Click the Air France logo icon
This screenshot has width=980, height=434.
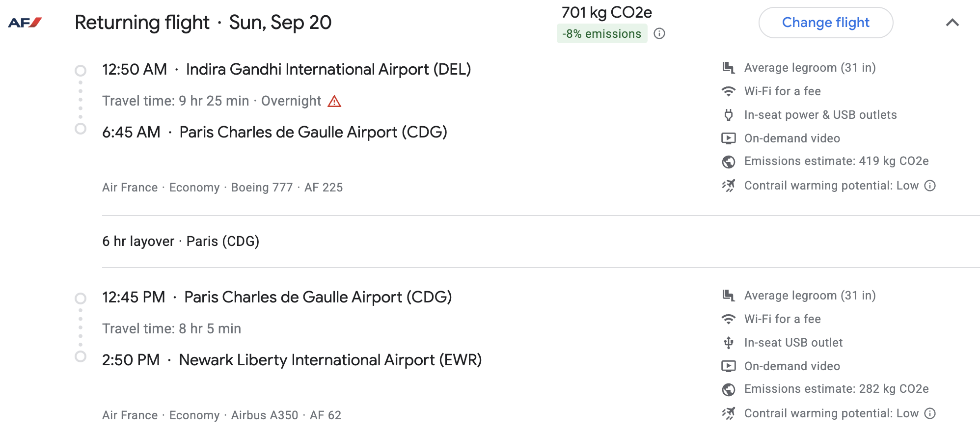pyautogui.click(x=25, y=23)
